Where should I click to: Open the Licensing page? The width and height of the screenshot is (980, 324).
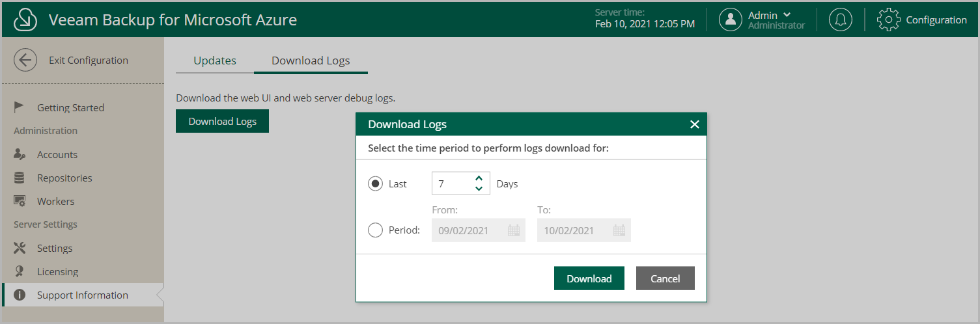click(57, 272)
